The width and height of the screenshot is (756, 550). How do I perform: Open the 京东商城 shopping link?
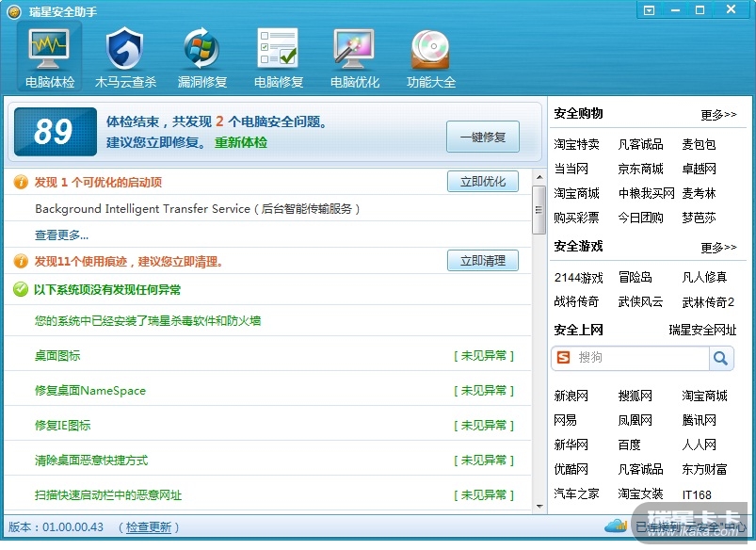point(641,169)
